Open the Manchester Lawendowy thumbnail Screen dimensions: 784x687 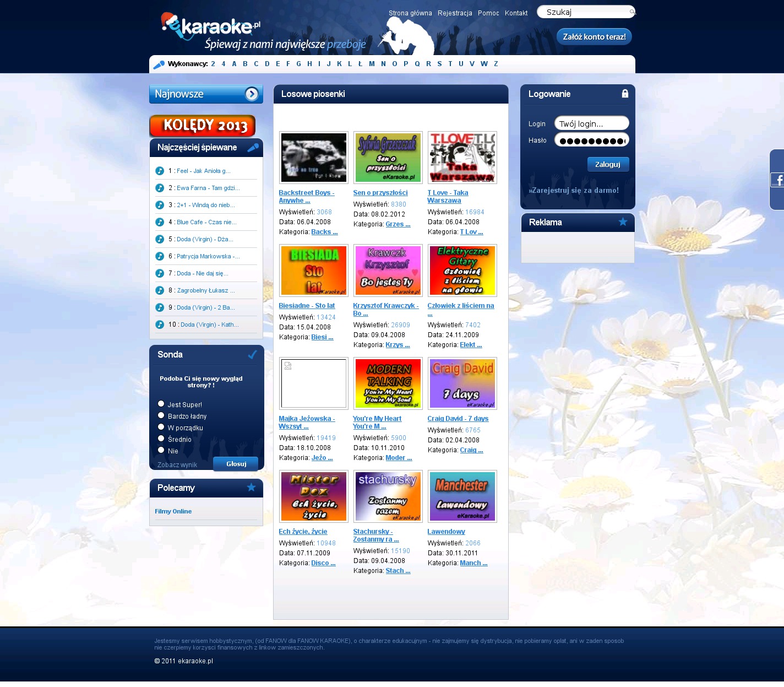462,496
